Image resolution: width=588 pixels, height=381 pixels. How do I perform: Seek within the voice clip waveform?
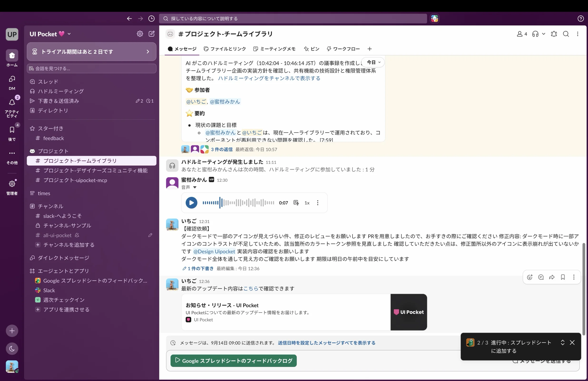point(238,203)
